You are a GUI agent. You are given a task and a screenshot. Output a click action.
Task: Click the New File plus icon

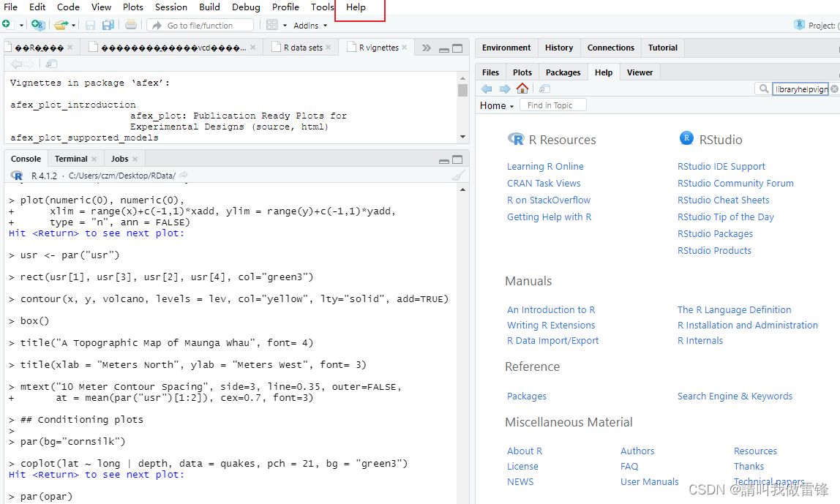point(7,24)
